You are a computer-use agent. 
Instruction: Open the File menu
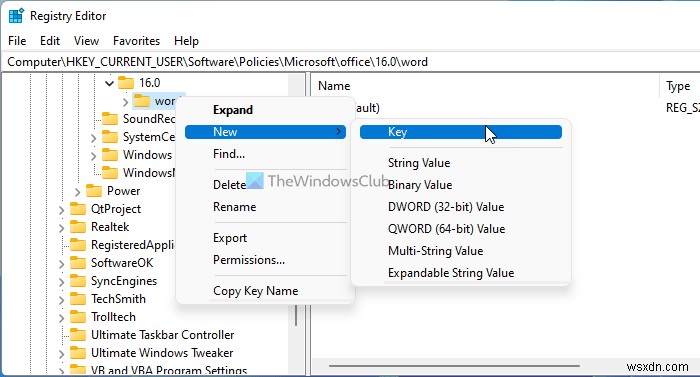[x=17, y=41]
